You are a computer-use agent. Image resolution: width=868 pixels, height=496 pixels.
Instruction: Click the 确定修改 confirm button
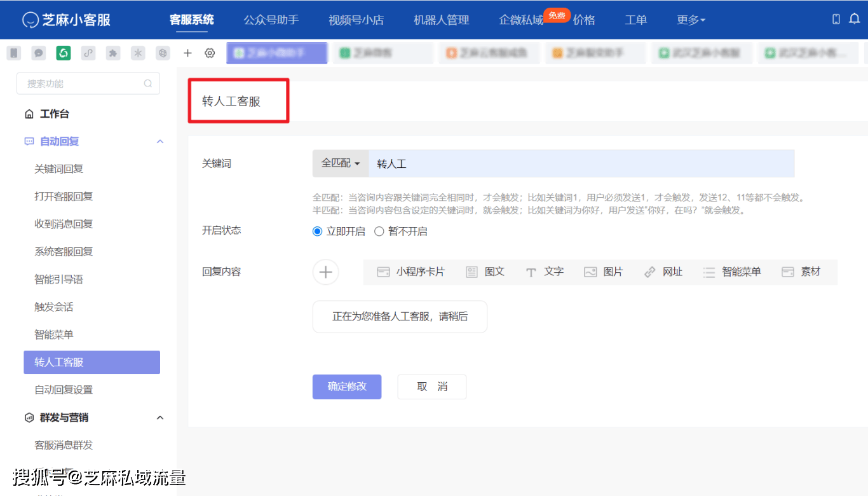(346, 387)
